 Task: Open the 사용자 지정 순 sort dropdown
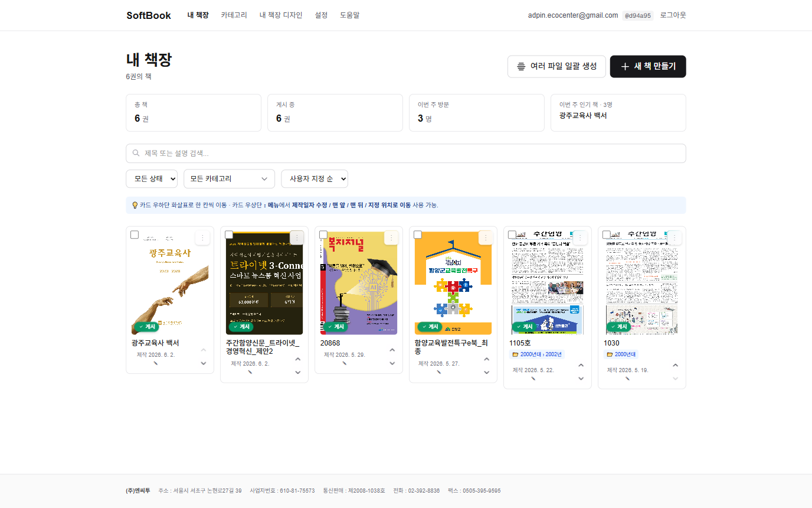[315, 178]
